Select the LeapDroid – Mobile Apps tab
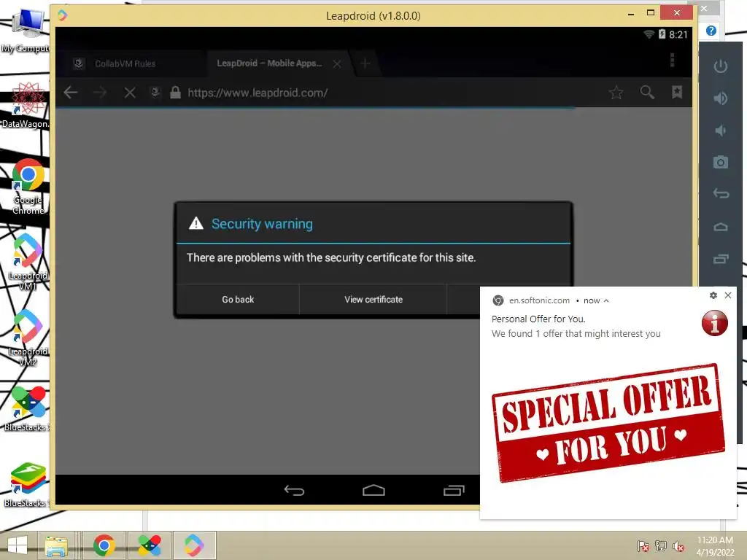The height and width of the screenshot is (560, 747). [270, 63]
